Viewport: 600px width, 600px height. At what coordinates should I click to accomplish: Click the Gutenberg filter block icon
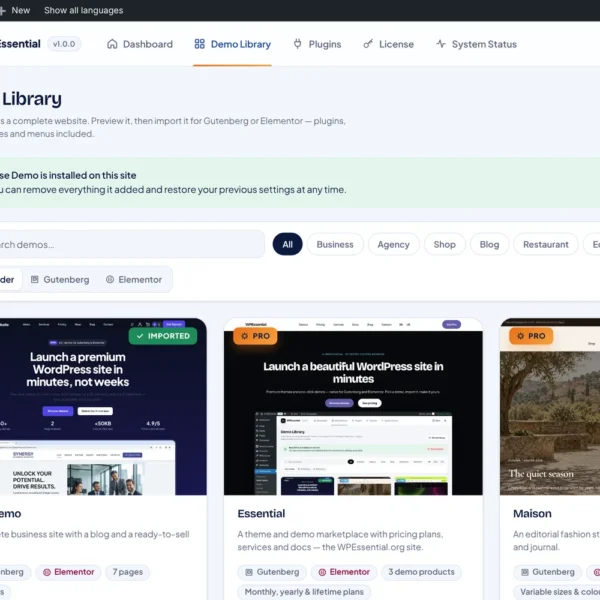(x=34, y=280)
